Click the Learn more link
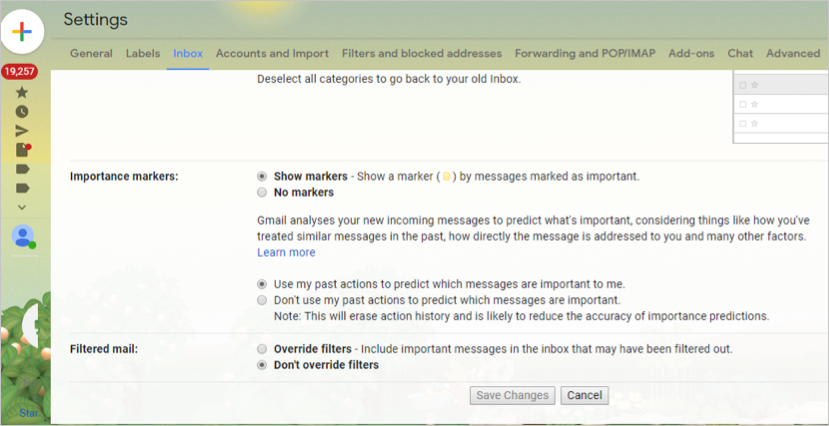The width and height of the screenshot is (829, 426). click(286, 253)
